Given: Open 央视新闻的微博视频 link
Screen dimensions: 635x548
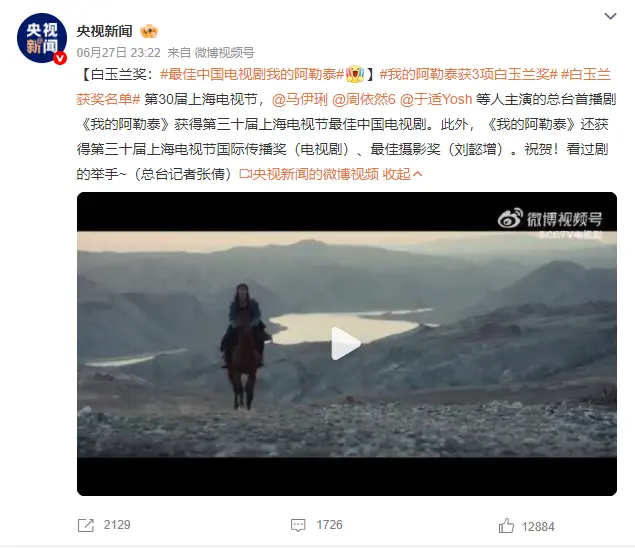Looking at the screenshot, I should tap(309, 174).
